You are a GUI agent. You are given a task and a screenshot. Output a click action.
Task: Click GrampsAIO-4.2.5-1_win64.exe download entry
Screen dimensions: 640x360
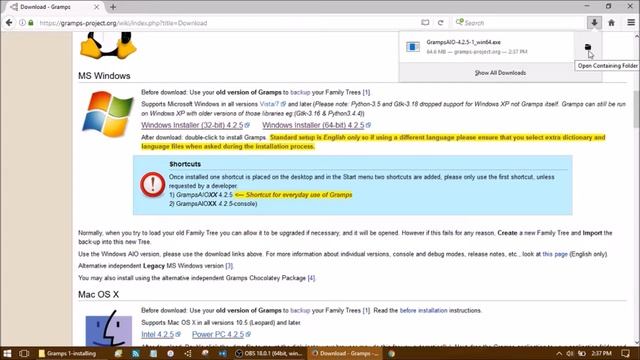[x=486, y=47]
